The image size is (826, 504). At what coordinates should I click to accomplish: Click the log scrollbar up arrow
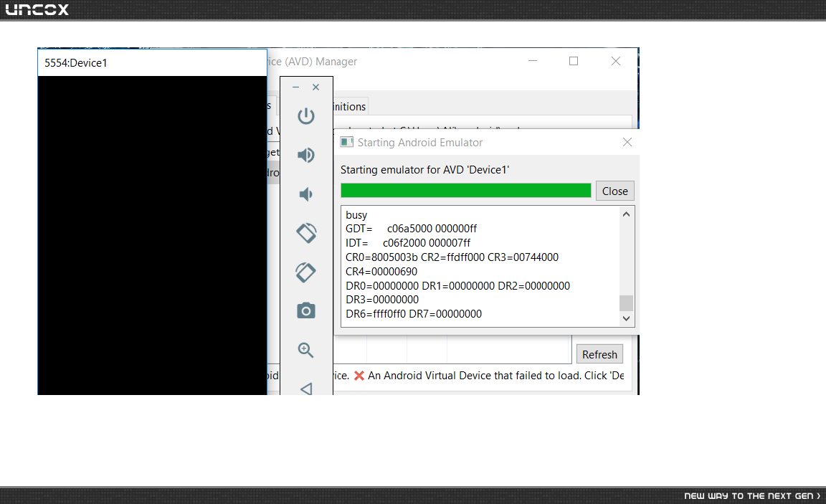click(627, 214)
